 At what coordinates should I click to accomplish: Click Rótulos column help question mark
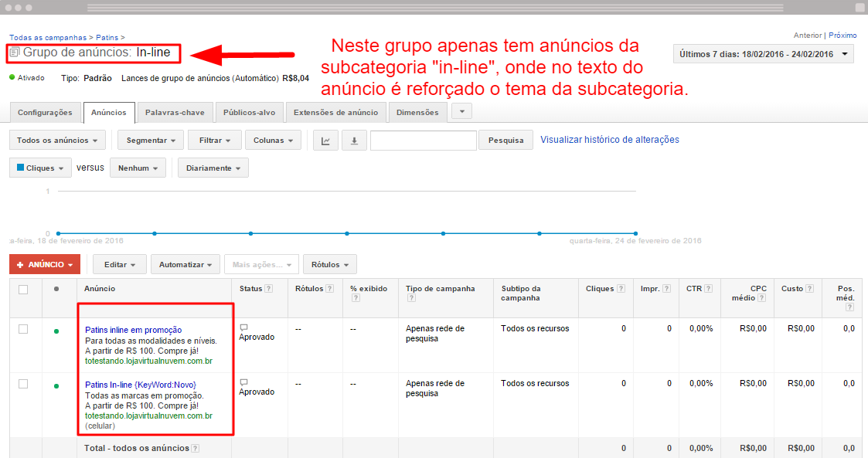[x=330, y=289]
